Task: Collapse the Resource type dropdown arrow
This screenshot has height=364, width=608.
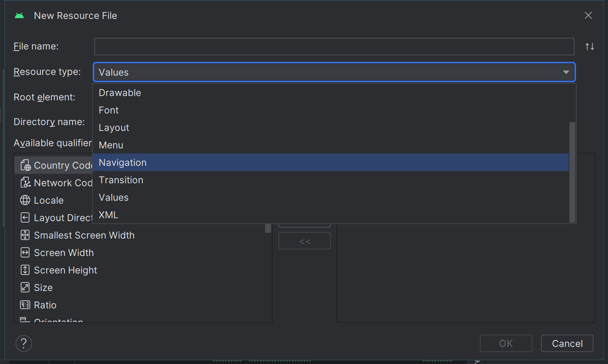Action: (x=566, y=72)
